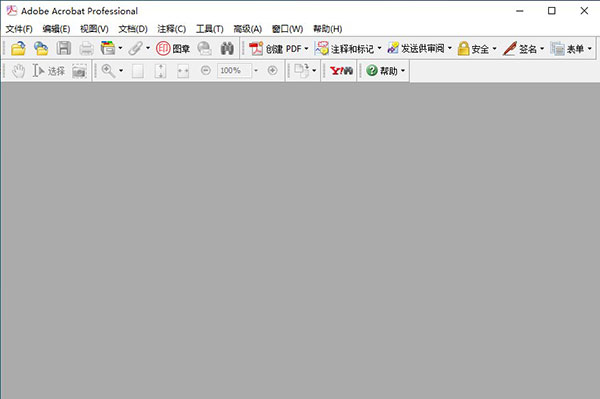Click the 图章 stamp button
Viewport: 600px width, 399px height.
pos(173,49)
